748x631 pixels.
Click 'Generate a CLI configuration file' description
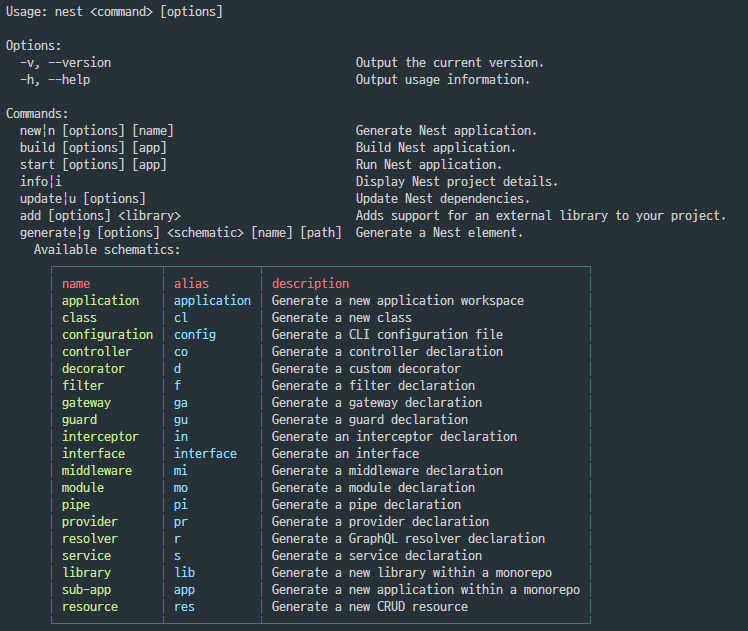pyautogui.click(x=387, y=335)
